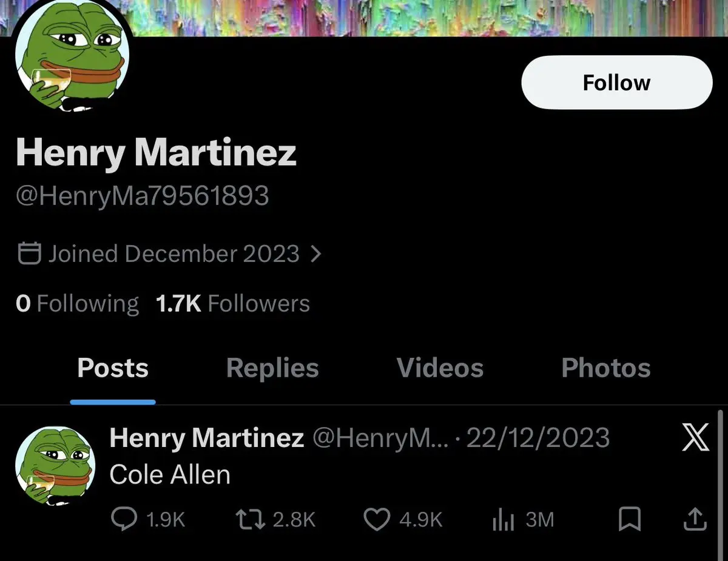Image resolution: width=728 pixels, height=561 pixels.
Task: View the 0 Following list
Action: click(78, 303)
